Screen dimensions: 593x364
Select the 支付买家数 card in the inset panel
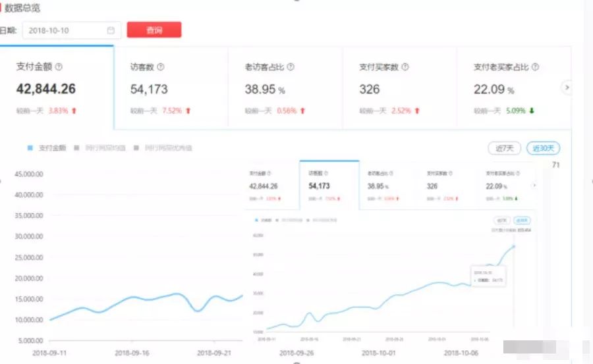448,185
